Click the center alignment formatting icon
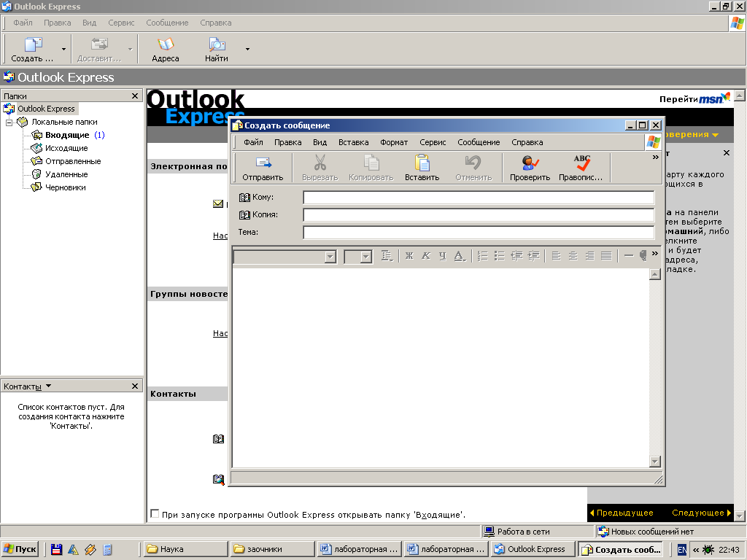 tap(573, 256)
